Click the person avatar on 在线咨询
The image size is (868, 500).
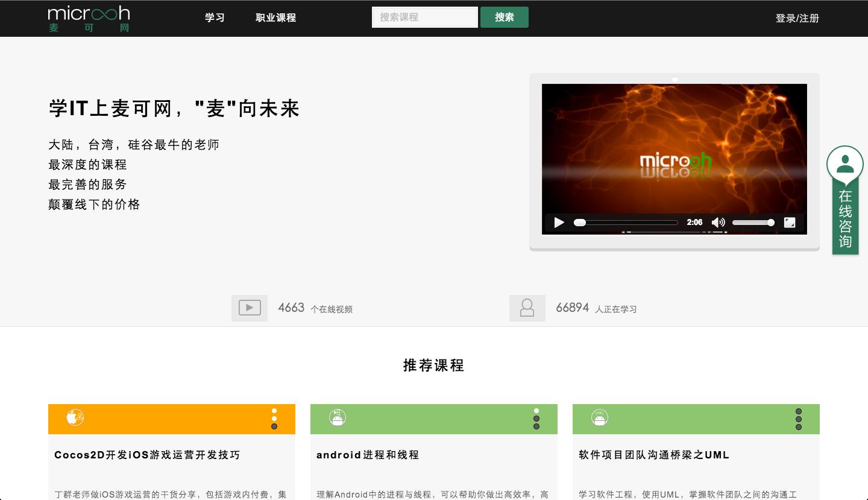click(845, 164)
